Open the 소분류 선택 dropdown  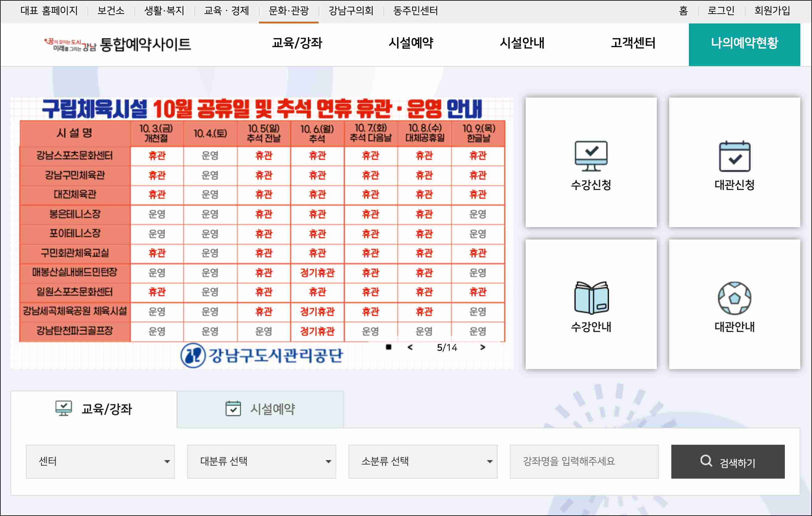click(423, 461)
